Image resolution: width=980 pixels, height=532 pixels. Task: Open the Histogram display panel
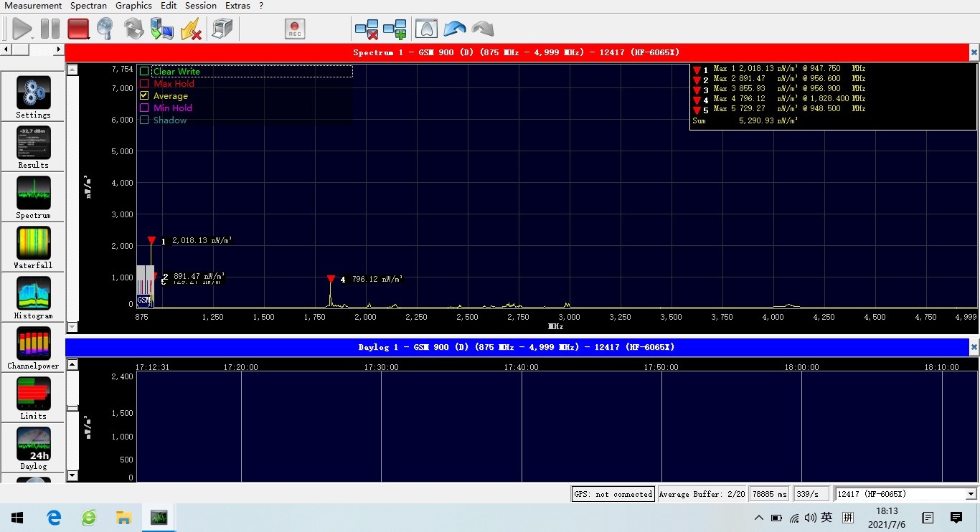33,294
